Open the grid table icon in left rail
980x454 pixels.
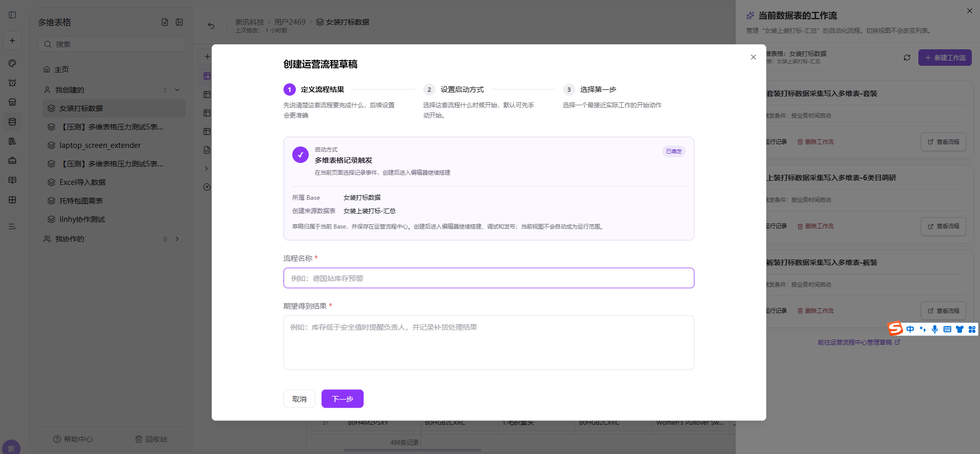point(12,200)
